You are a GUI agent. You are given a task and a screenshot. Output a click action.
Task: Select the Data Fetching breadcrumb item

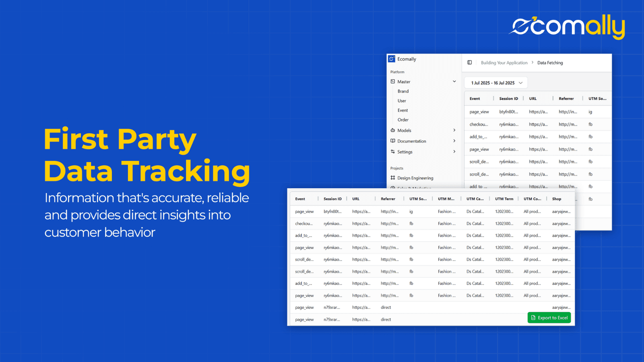click(x=550, y=62)
